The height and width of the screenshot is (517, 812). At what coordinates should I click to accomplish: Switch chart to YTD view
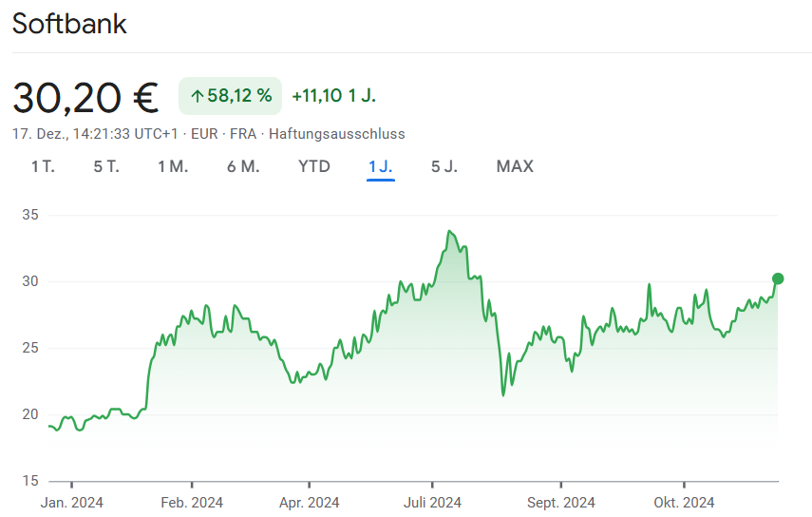314,167
